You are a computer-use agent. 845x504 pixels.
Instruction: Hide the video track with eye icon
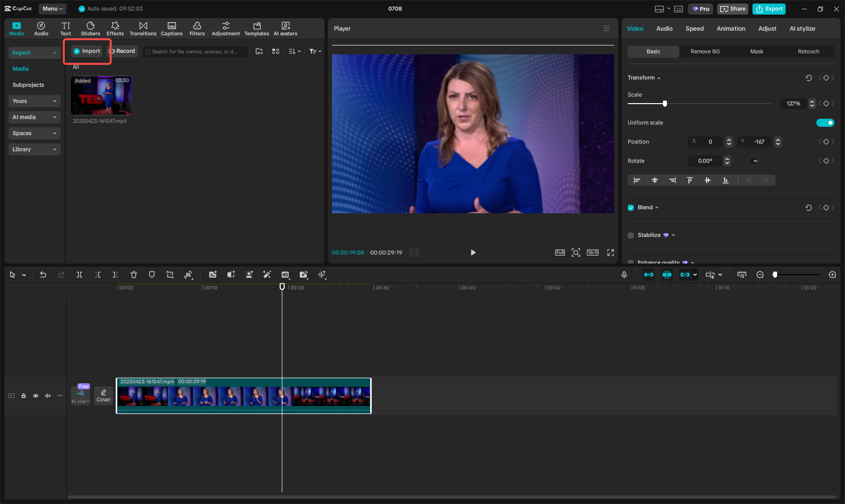pyautogui.click(x=36, y=396)
